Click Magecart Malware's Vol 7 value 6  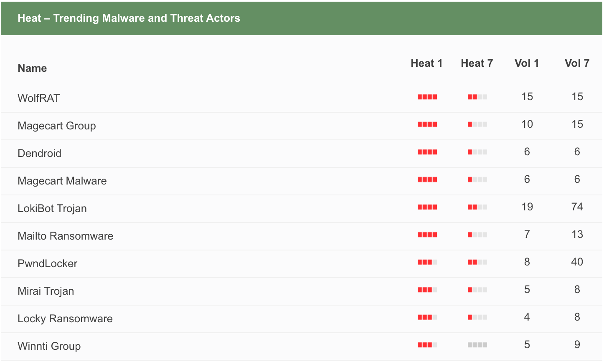577,179
